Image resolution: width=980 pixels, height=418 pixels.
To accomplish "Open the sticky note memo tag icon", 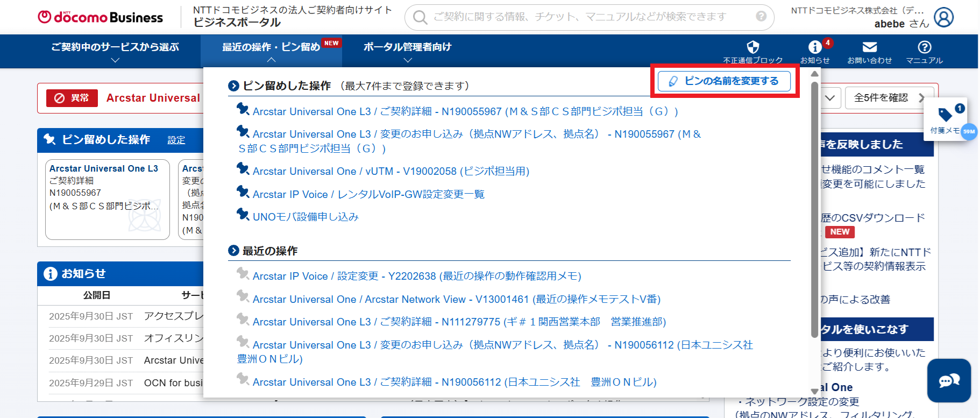I will coord(945,115).
